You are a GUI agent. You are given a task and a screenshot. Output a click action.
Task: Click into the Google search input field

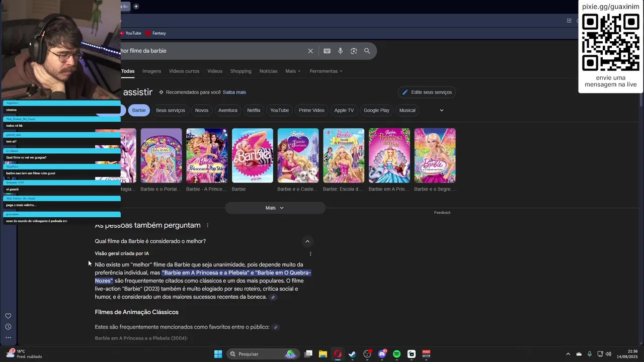pyautogui.click(x=211, y=51)
